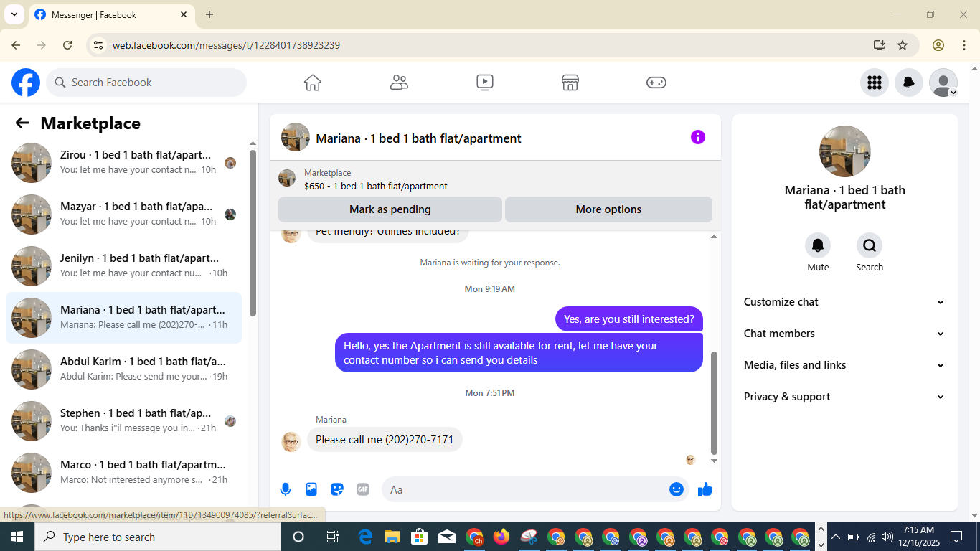Click the Mark as pending button
Viewport: 980px width, 551px height.
pyautogui.click(x=390, y=209)
